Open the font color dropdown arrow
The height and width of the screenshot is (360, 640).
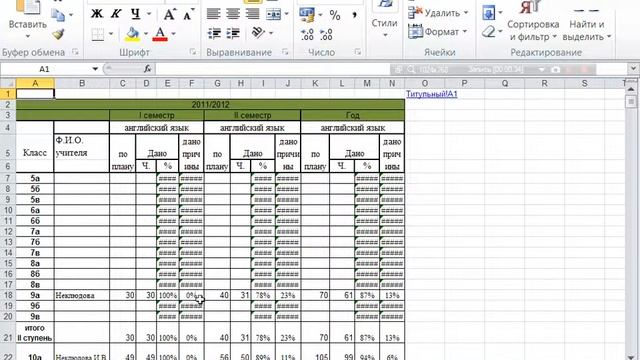(173, 34)
